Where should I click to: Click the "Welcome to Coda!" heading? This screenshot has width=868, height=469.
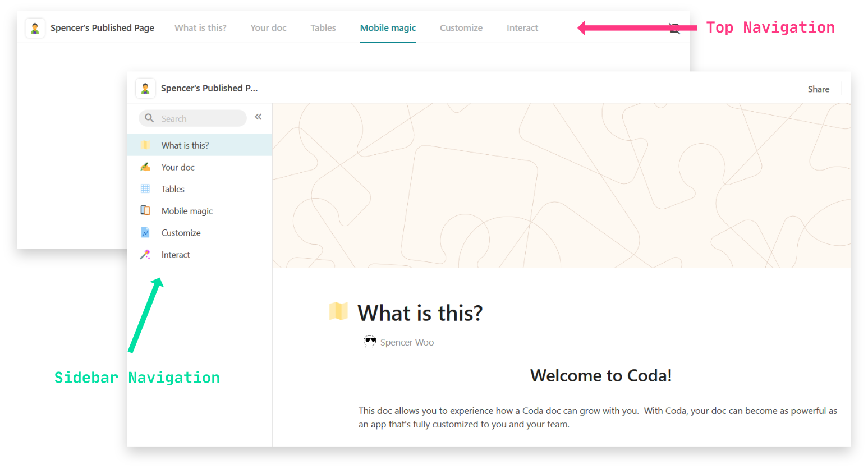click(x=601, y=375)
